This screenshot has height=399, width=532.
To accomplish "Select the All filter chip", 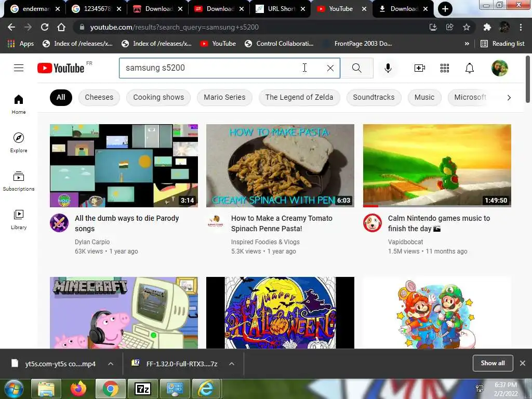I will point(61,97).
